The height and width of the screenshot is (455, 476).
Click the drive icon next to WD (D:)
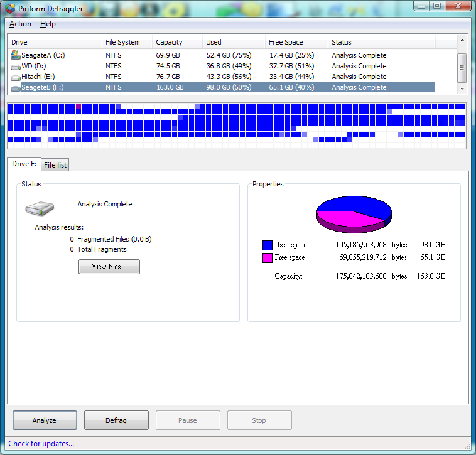coord(16,67)
